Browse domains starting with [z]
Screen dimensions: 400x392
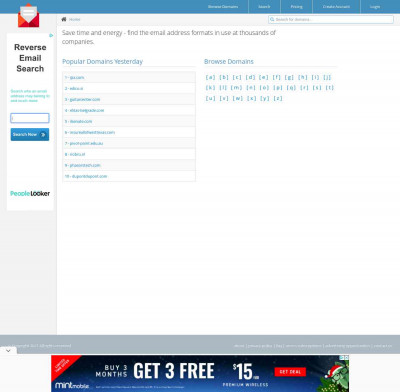pos(278,98)
